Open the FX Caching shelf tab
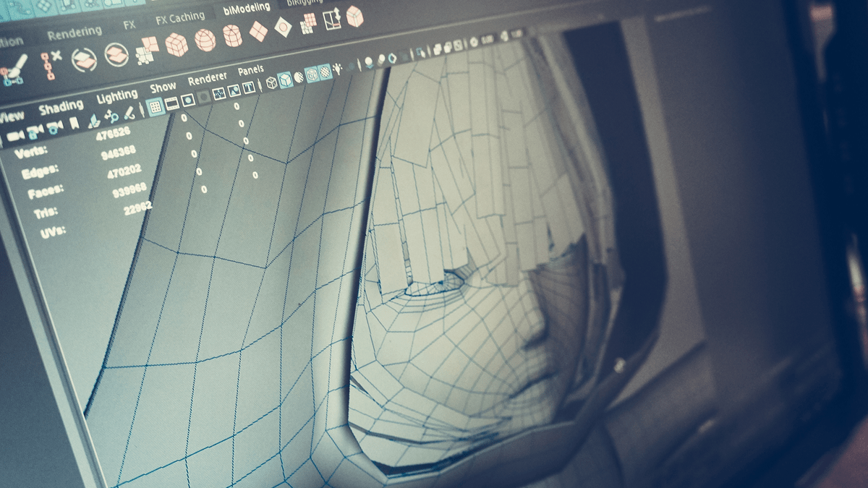This screenshot has width=868, height=488. pos(179,18)
